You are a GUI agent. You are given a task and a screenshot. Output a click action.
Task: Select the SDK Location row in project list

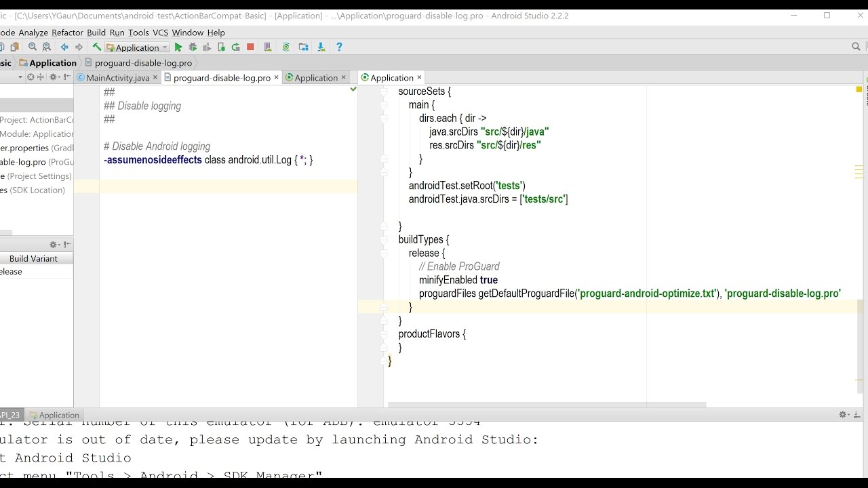[37, 190]
